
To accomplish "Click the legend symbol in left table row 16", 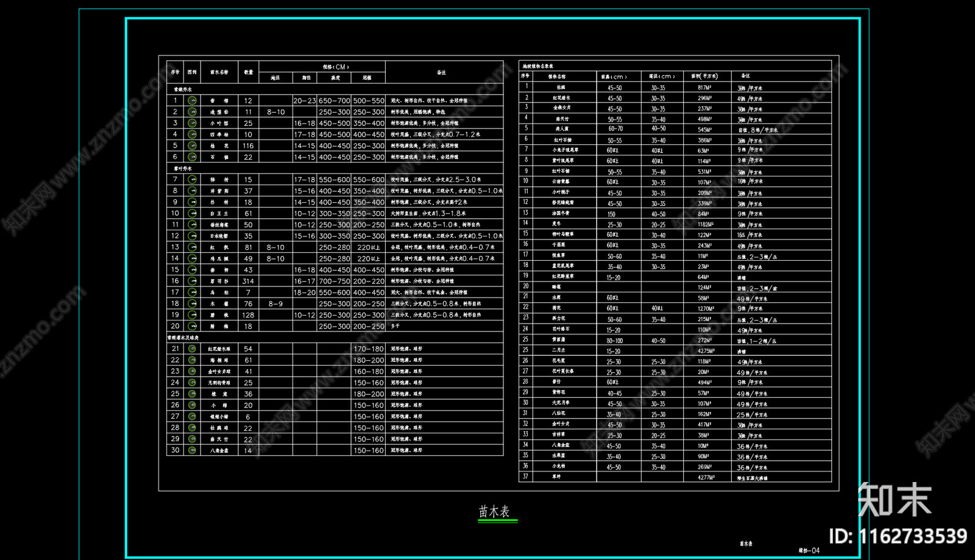I will 192,281.
